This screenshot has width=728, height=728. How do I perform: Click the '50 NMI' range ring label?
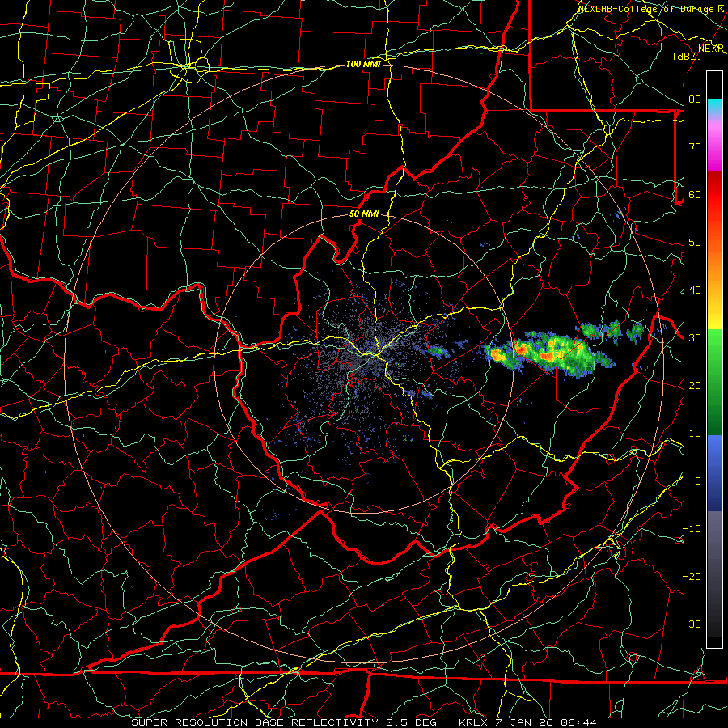click(x=364, y=214)
